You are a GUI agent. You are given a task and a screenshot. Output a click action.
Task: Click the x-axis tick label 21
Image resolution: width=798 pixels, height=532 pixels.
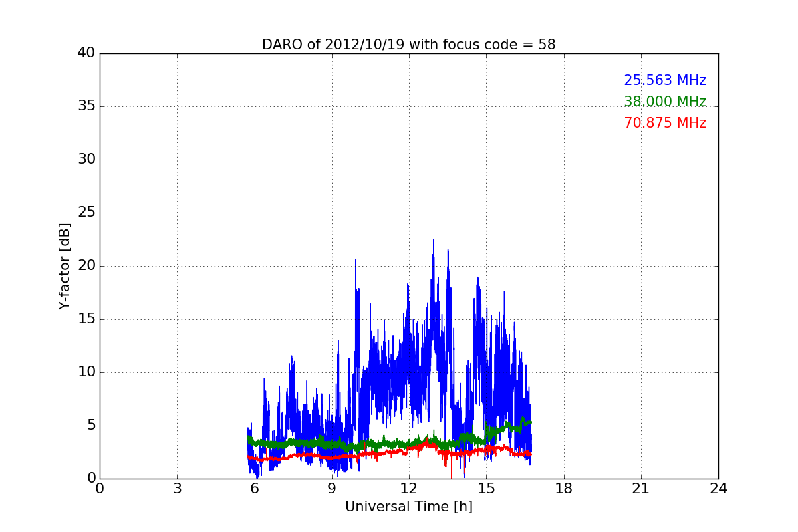pyautogui.click(x=641, y=489)
